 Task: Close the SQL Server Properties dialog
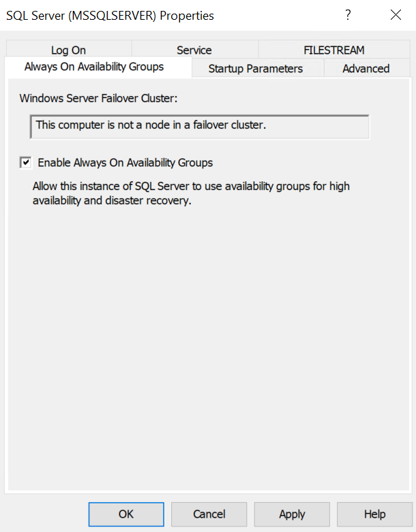[x=396, y=15]
